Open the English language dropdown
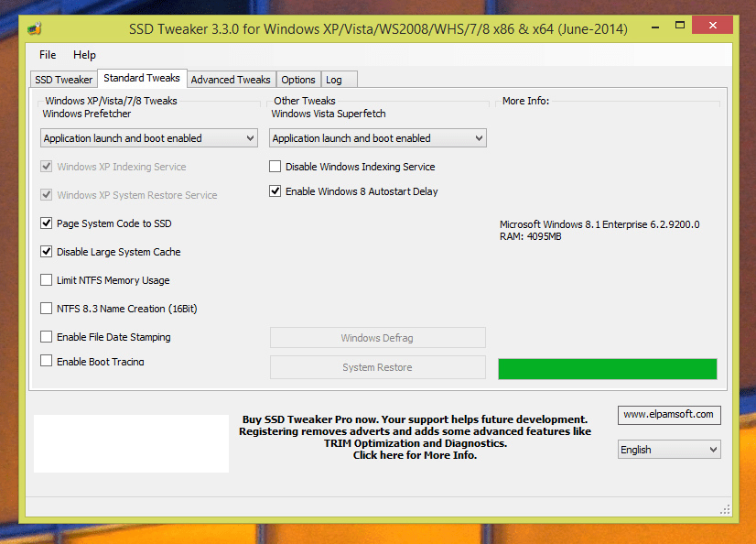The image size is (756, 544). 669,450
